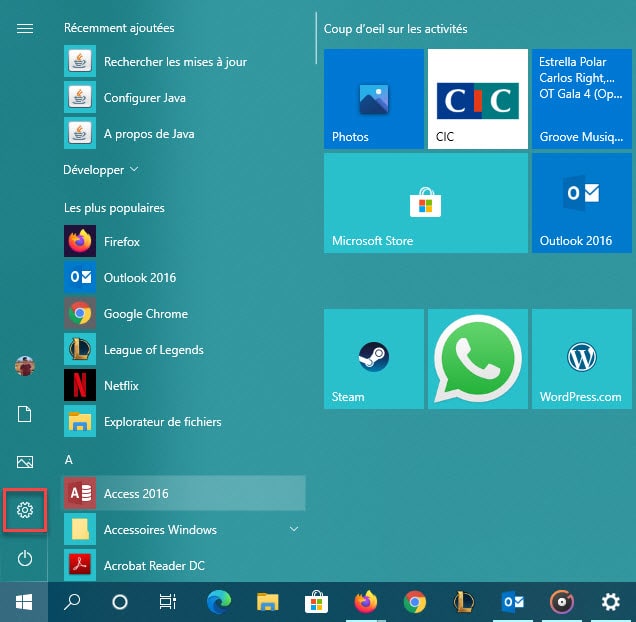
Task: Open File Explorer from taskbar
Action: pos(268,602)
